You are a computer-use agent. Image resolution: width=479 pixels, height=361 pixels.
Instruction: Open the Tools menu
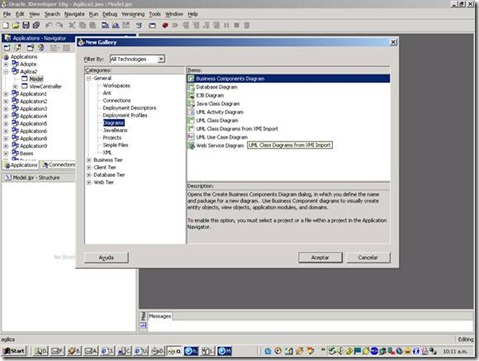tap(155, 14)
